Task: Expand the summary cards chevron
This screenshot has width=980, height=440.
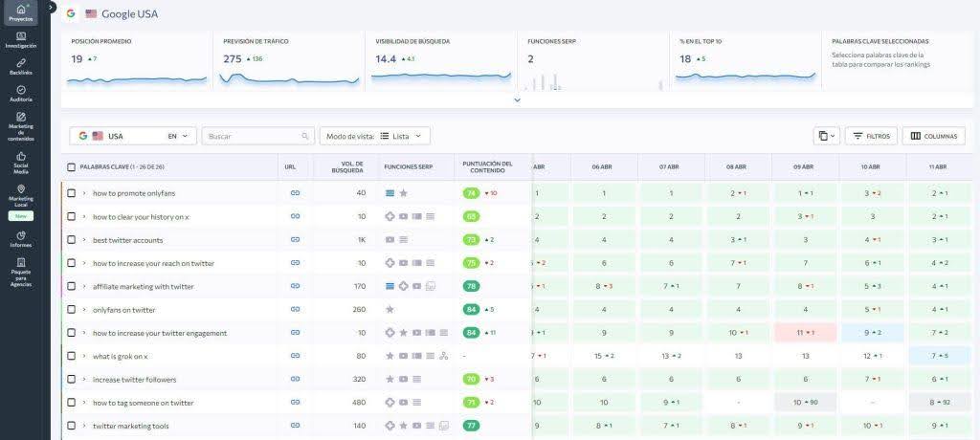Action: (x=517, y=100)
